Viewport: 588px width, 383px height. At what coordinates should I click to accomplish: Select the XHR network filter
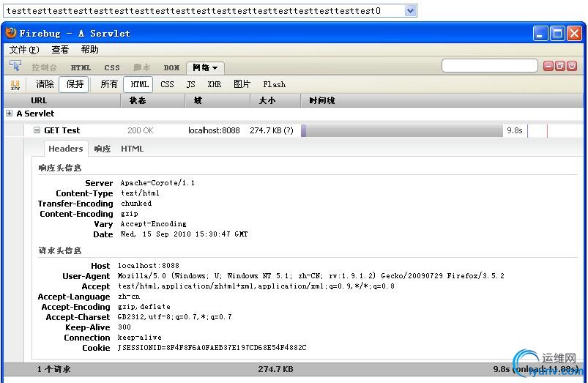click(214, 84)
